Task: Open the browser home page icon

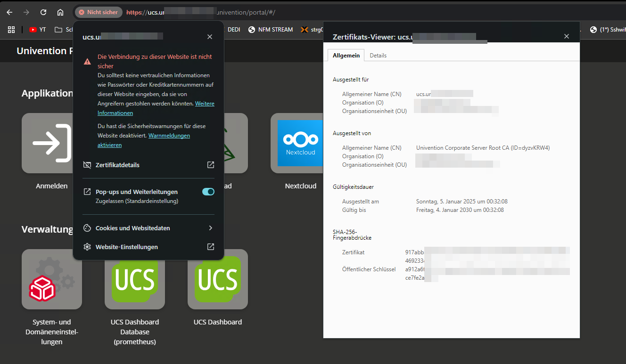Action: (60, 12)
